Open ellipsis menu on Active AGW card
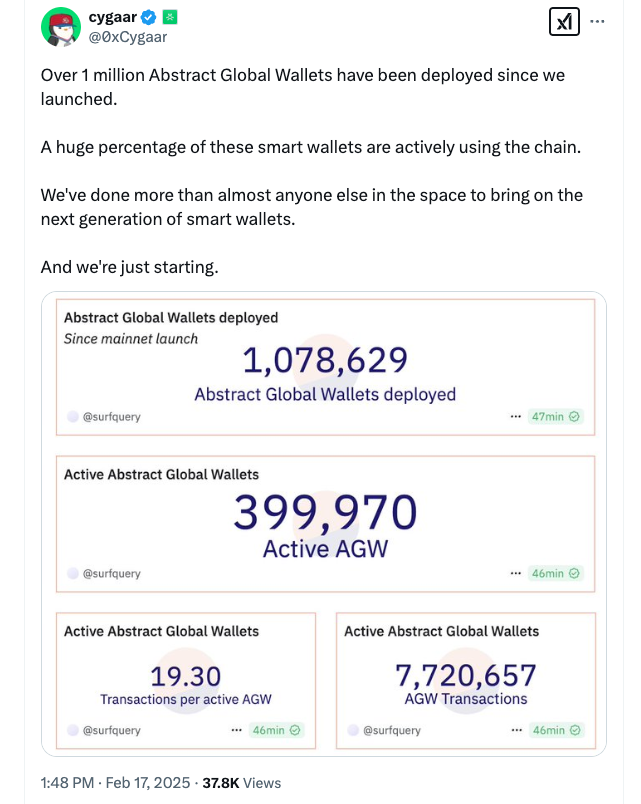 coord(515,574)
